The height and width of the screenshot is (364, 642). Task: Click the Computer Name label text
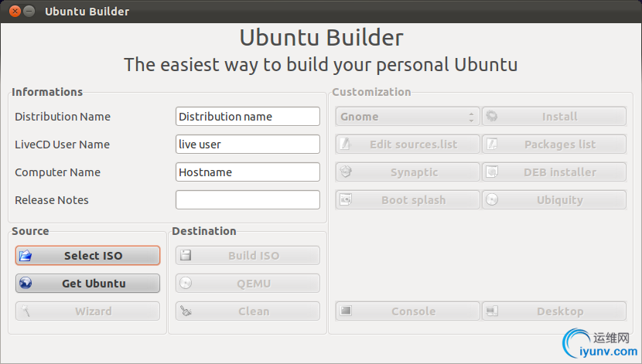point(58,172)
